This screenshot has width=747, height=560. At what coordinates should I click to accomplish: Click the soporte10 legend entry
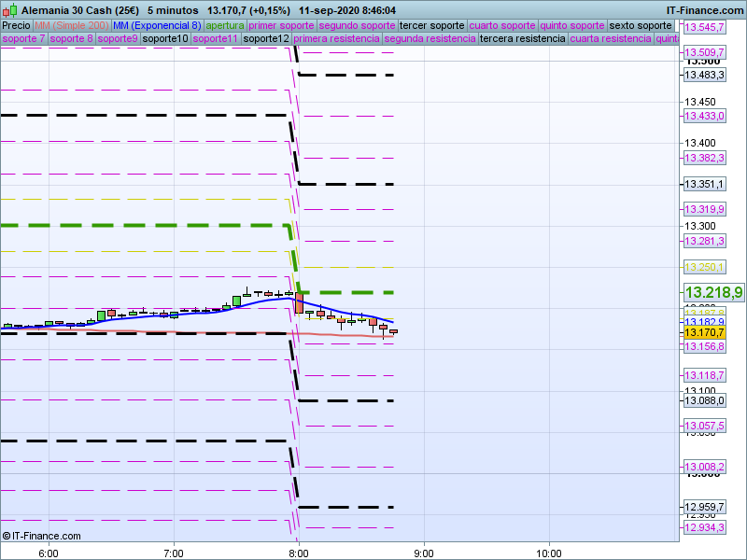(x=166, y=39)
